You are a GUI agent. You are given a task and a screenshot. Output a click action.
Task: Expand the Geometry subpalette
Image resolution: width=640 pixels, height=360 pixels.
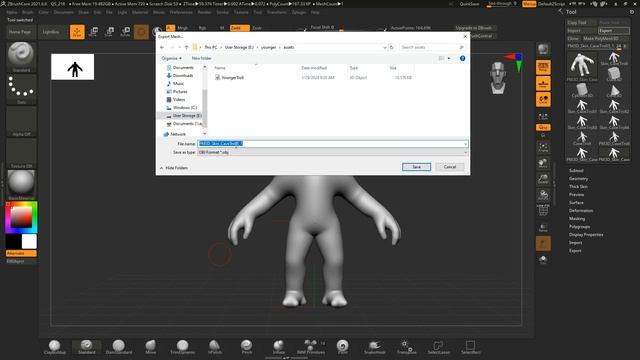[x=578, y=178]
